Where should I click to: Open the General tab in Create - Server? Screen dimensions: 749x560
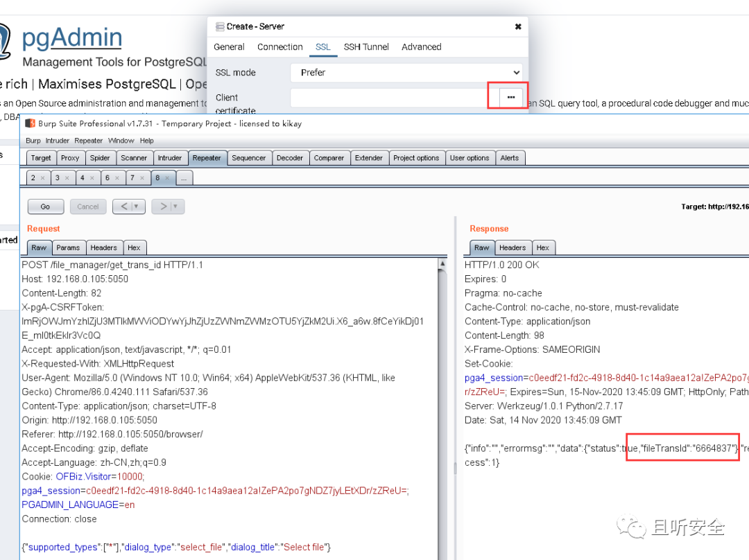point(229,47)
